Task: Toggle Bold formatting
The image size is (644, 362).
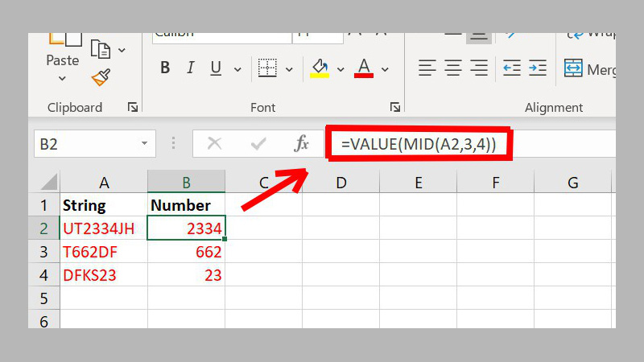Action: coord(165,68)
